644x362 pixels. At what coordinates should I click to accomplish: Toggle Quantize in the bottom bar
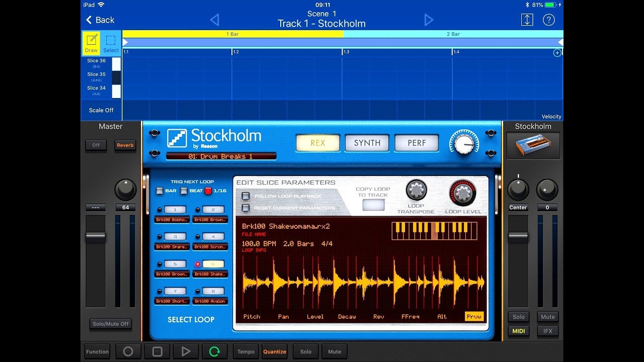[275, 351]
